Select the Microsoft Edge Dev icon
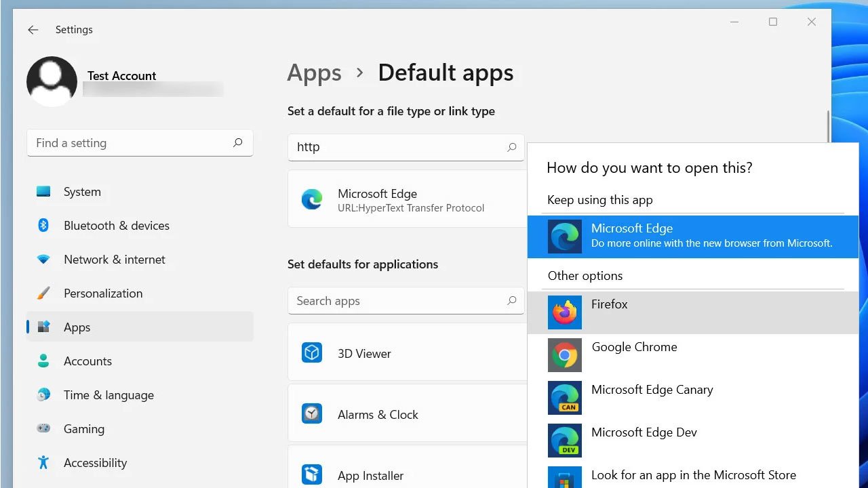 coord(564,441)
